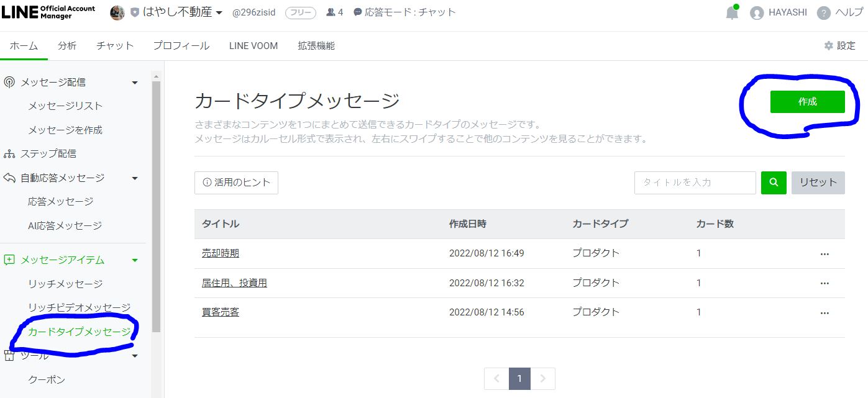This screenshot has height=398, width=868.
Task: Click the ステップ配信 hierarchy icon
Action: 9,154
